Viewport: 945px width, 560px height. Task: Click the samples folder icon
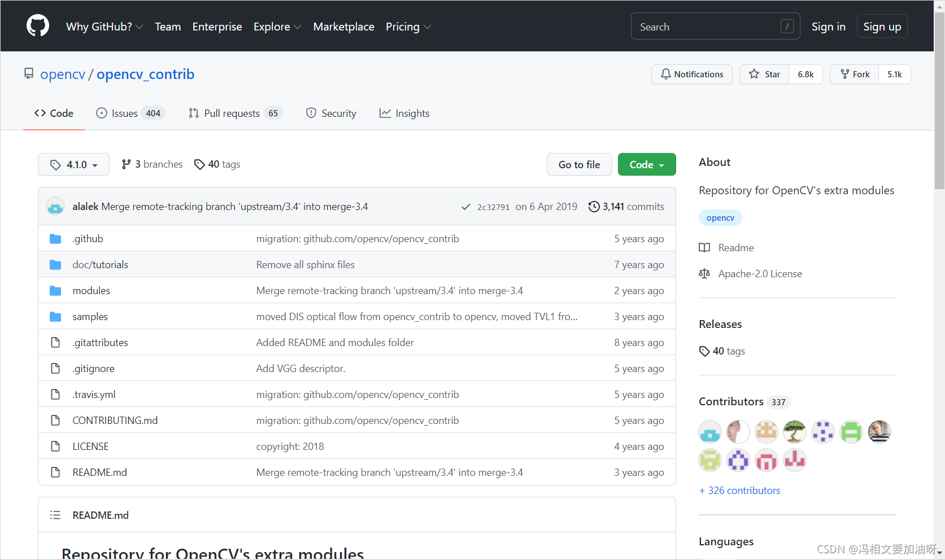point(55,317)
